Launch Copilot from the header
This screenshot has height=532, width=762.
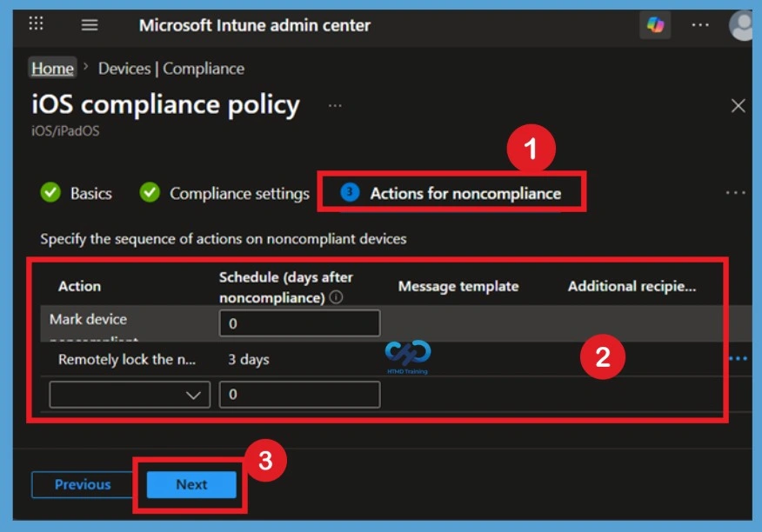(x=655, y=24)
